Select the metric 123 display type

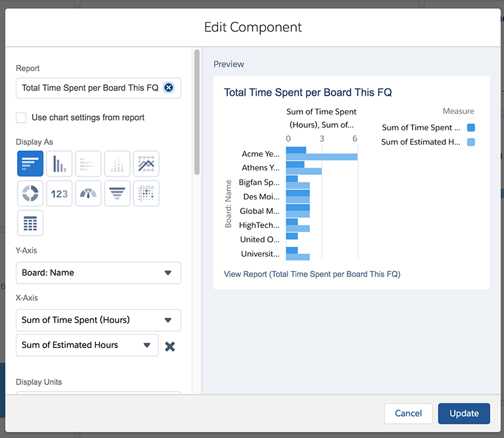tap(59, 193)
